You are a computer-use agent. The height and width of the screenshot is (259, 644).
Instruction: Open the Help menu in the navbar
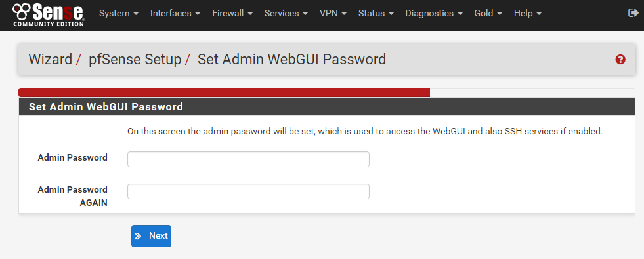tap(528, 14)
